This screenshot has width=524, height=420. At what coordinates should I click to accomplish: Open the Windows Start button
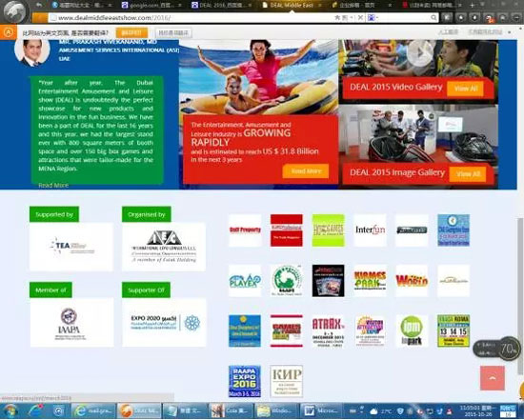(10, 410)
